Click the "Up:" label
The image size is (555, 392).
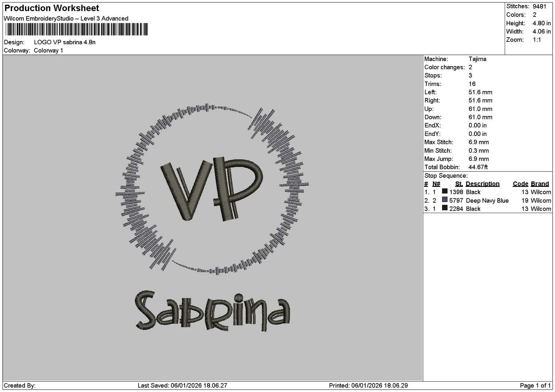pyautogui.click(x=429, y=109)
